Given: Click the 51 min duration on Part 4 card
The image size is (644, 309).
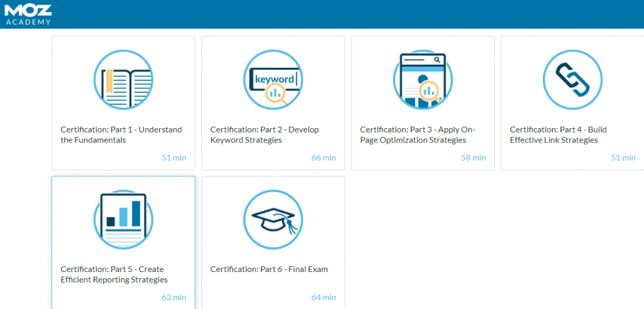Looking at the screenshot, I should coord(623,158).
